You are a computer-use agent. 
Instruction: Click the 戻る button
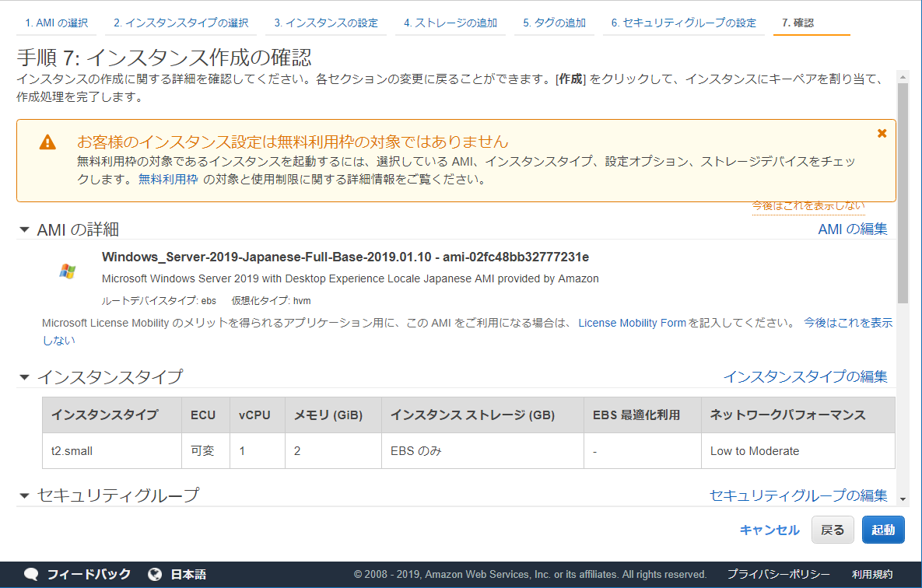[833, 530]
